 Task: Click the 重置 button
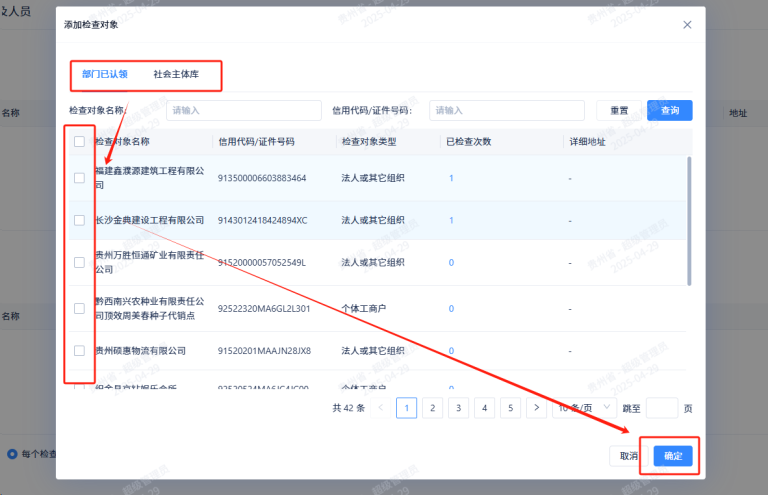point(619,110)
